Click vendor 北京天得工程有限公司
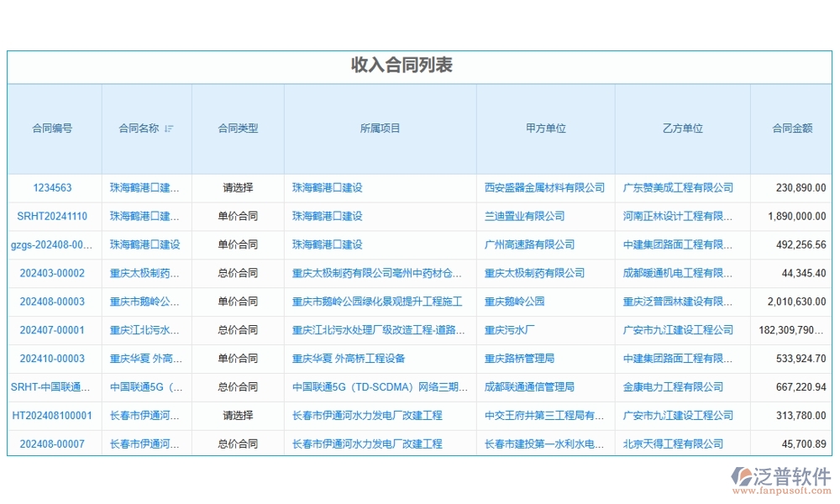The height and width of the screenshot is (504, 840). pos(680,444)
